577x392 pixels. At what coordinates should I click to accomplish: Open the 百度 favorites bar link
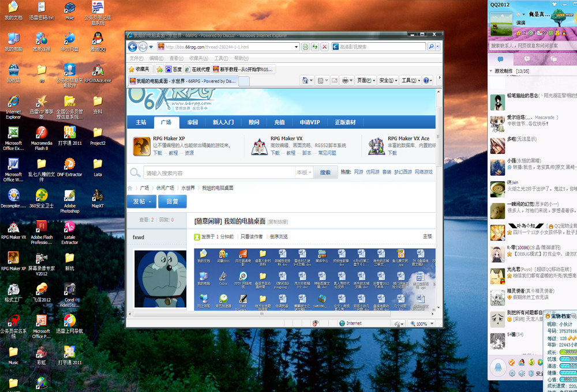[174, 69]
